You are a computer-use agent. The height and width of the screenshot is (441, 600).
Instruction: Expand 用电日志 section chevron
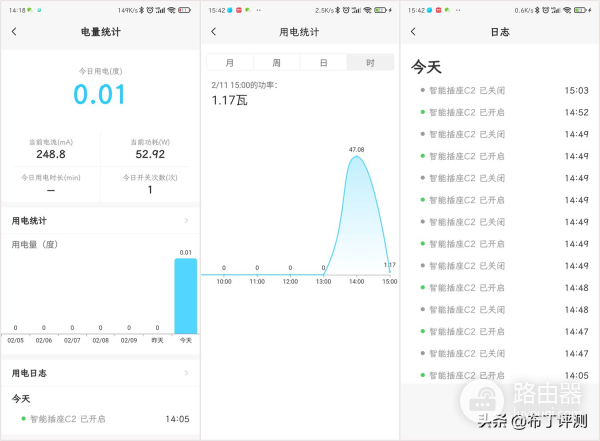coord(186,373)
